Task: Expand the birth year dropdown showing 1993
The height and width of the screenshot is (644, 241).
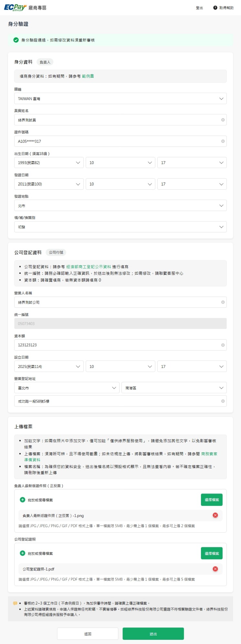Action: point(49,163)
